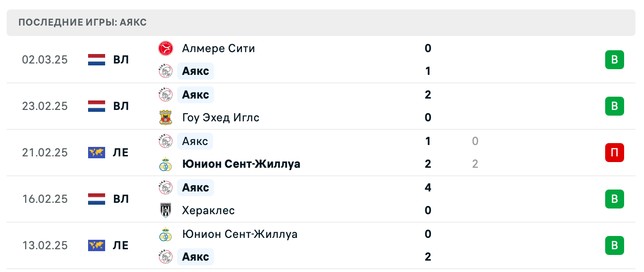Click the Heracles club logo
This screenshot has height=272, width=644.
(165, 210)
